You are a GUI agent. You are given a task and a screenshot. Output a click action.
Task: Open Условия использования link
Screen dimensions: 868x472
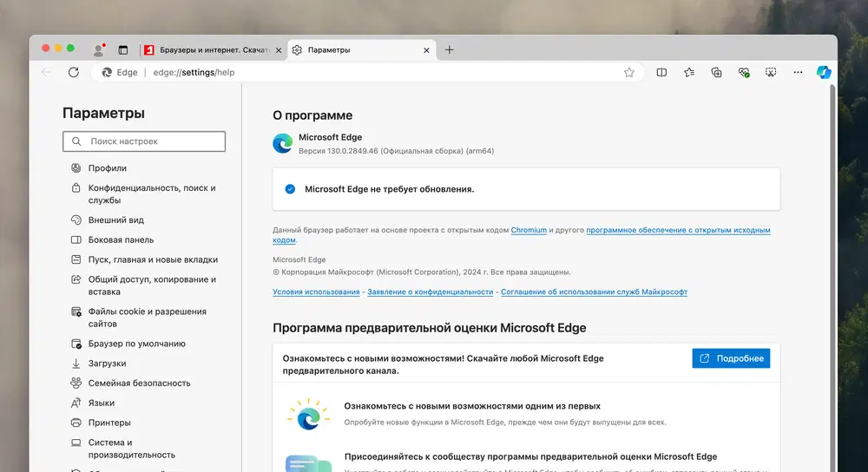point(316,292)
